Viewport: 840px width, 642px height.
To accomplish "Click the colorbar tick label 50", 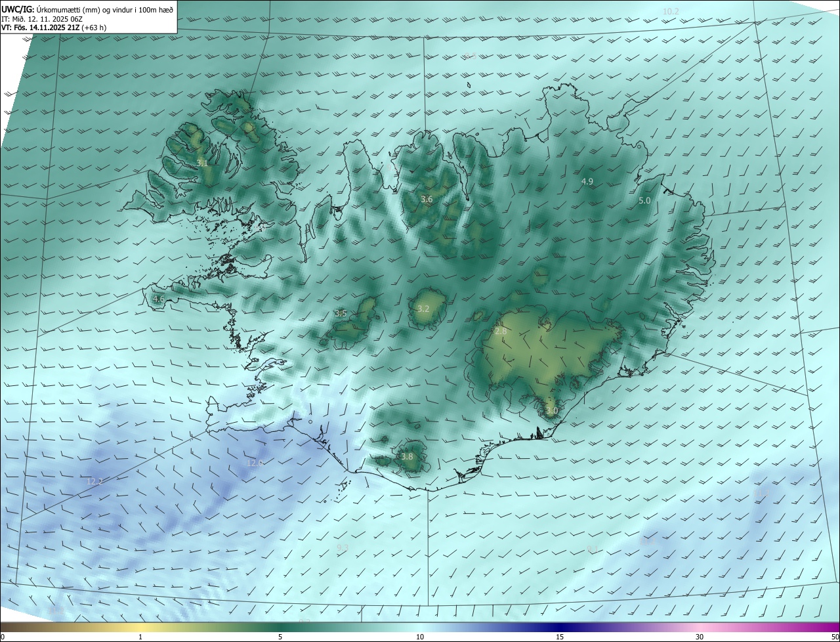I will (835, 637).
